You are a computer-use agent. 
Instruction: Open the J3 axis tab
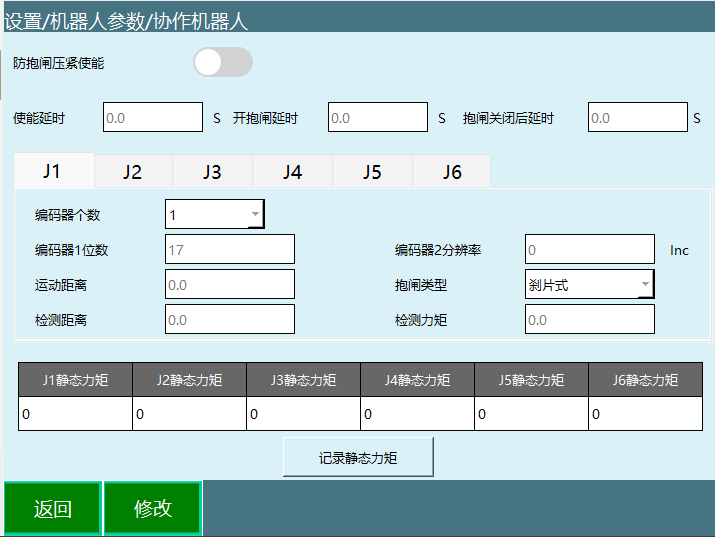click(x=212, y=172)
